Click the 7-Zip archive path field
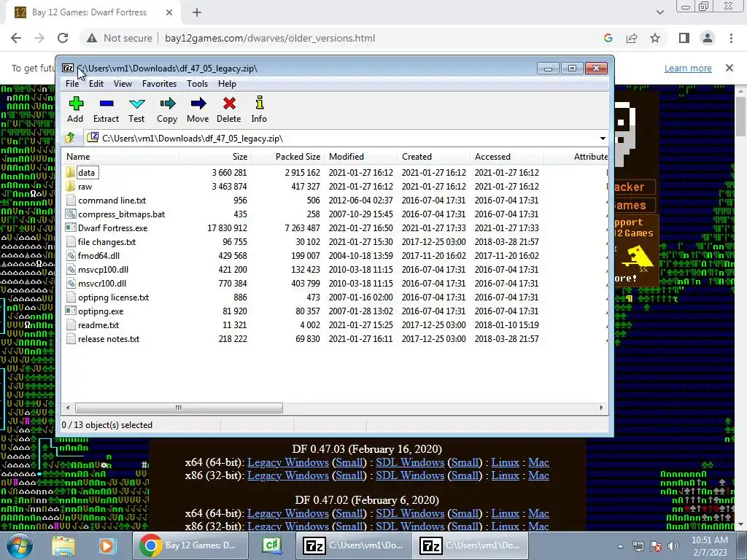 [x=341, y=139]
